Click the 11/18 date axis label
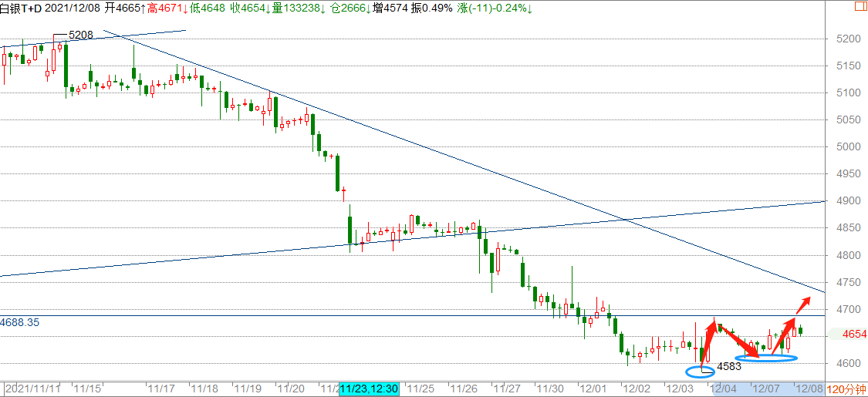 point(204,389)
